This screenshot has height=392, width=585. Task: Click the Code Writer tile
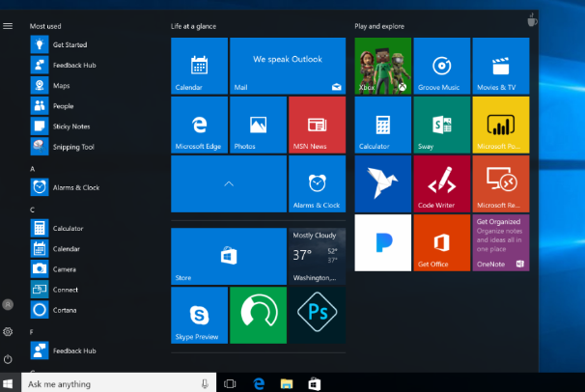[441, 183]
